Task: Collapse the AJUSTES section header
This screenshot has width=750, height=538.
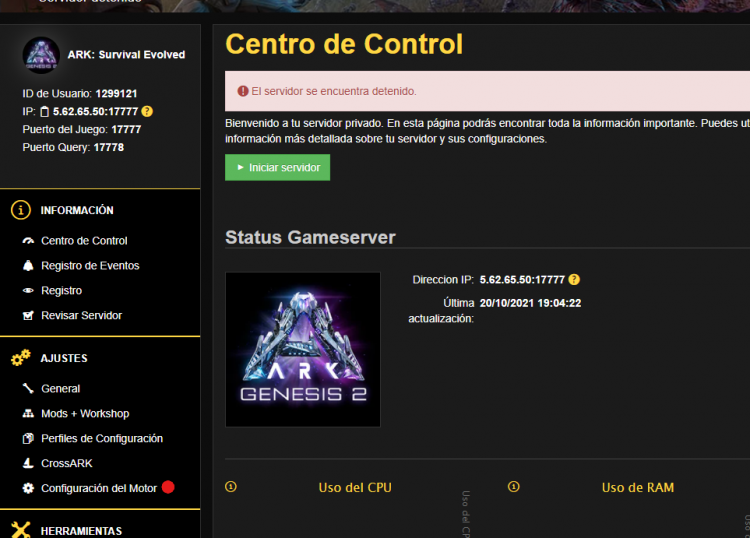Action: coord(64,358)
